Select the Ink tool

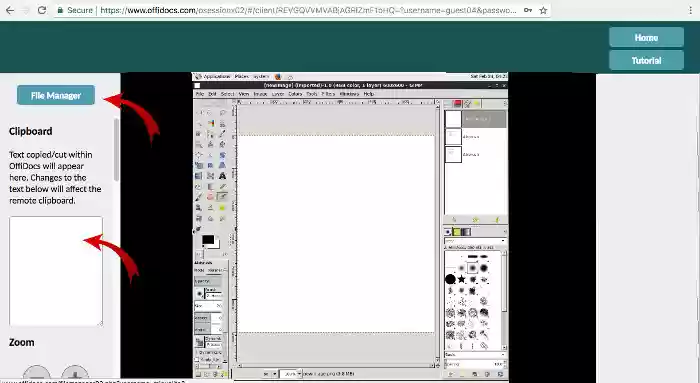click(199, 208)
